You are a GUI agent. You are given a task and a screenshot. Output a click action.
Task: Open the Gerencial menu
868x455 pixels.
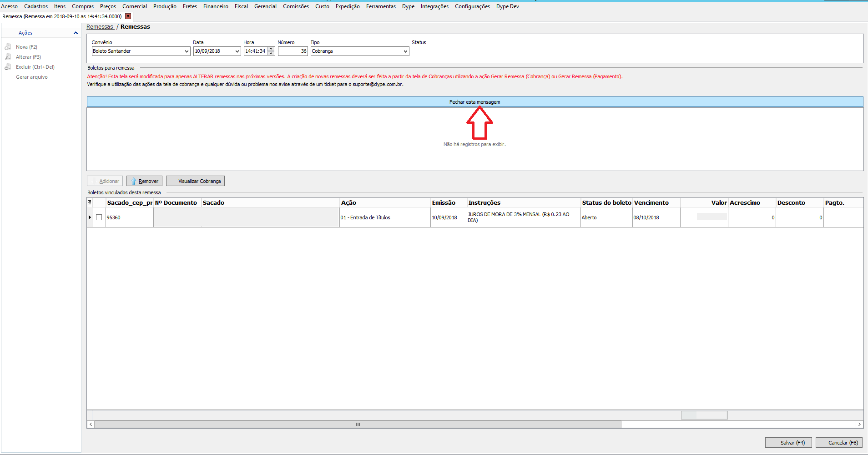[x=265, y=6]
